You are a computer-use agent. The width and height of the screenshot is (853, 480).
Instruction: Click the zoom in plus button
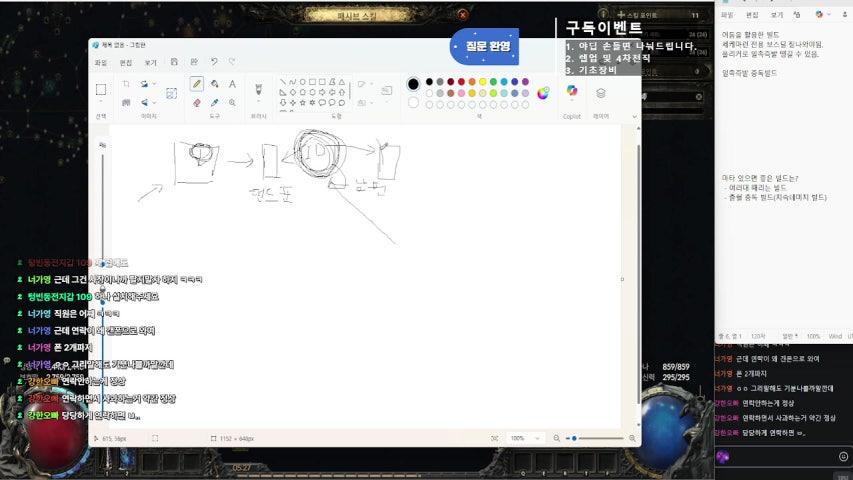point(631,438)
